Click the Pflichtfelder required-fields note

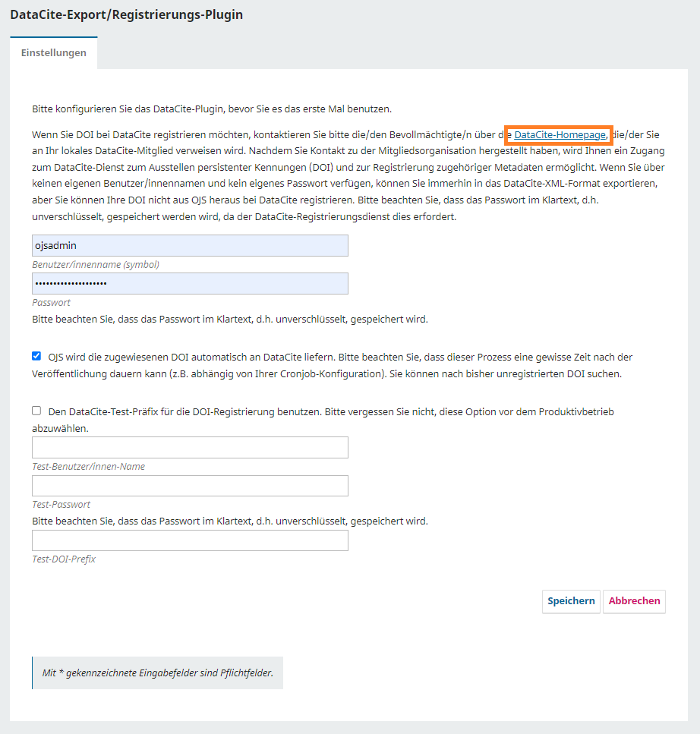pos(158,673)
